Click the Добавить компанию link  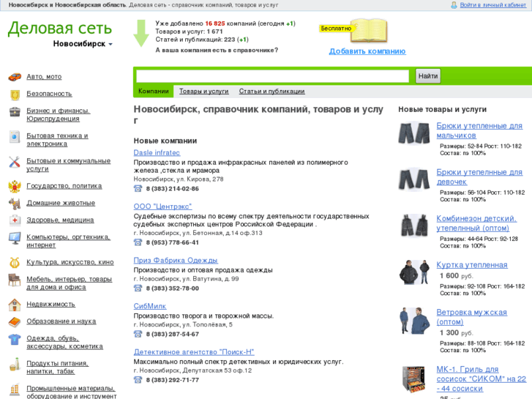[367, 51]
